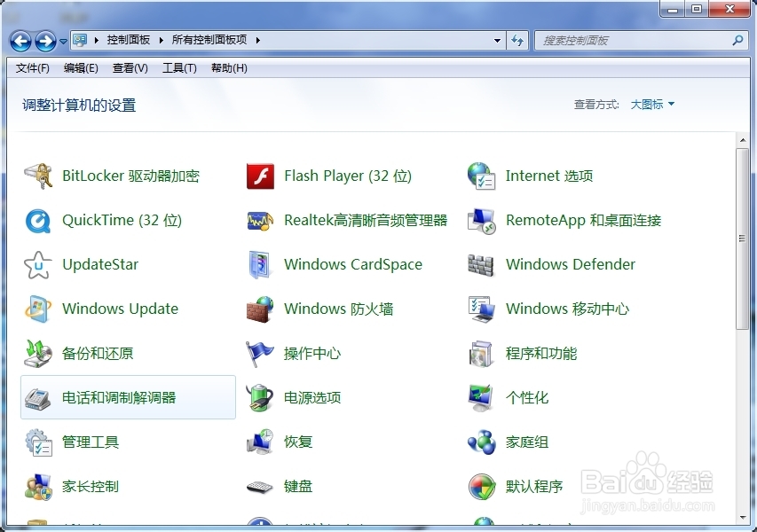Click the 个性化 monitor icon
Image resolution: width=757 pixels, height=532 pixels.
point(481,398)
